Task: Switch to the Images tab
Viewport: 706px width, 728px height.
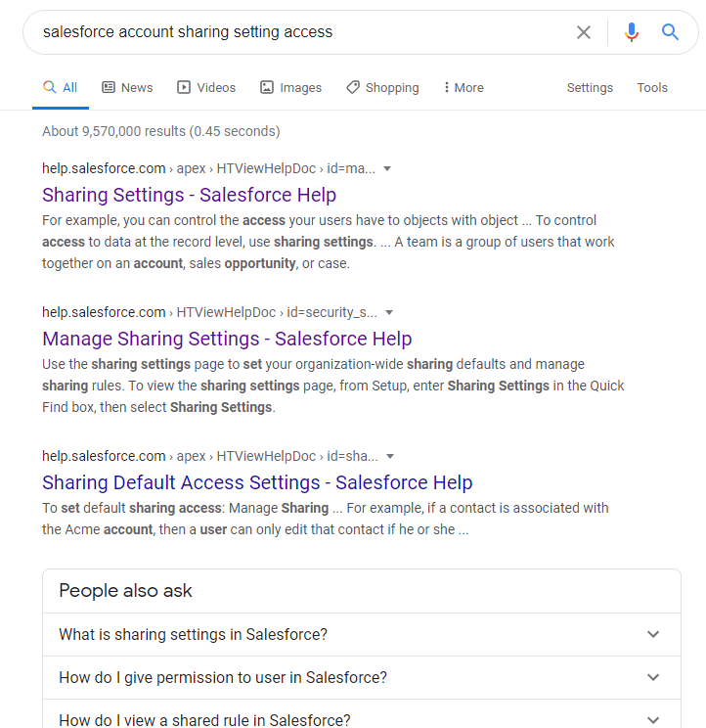Action: (x=290, y=88)
